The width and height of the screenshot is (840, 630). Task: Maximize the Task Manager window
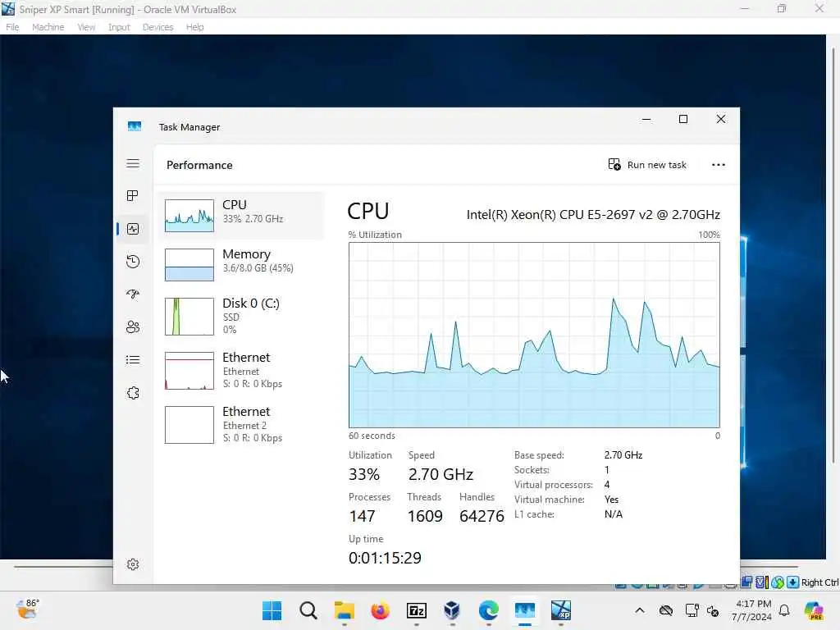(683, 119)
